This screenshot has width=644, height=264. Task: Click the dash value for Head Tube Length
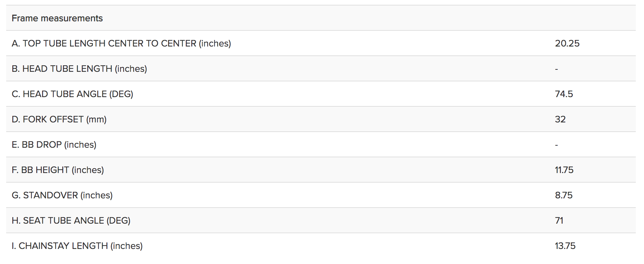(x=556, y=69)
